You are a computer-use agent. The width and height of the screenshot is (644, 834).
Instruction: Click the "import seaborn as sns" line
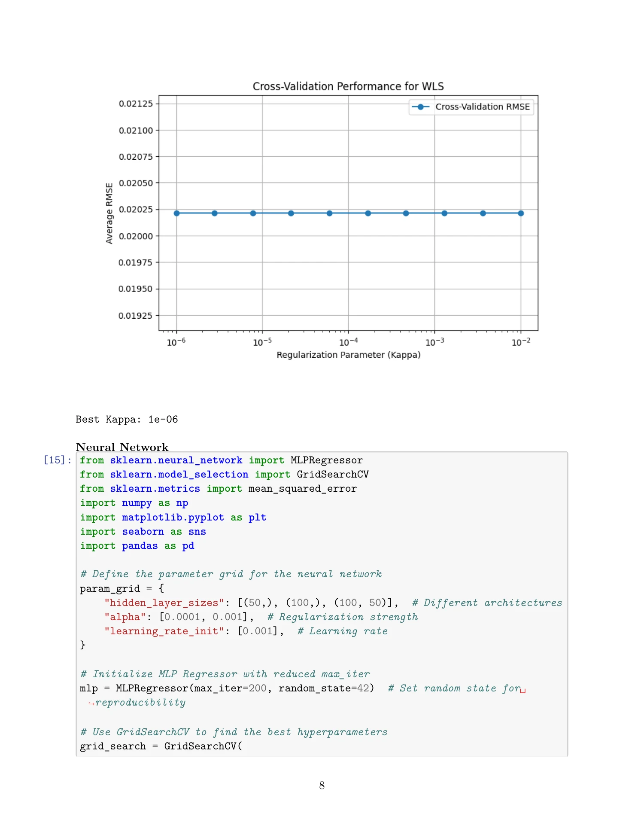(143, 532)
